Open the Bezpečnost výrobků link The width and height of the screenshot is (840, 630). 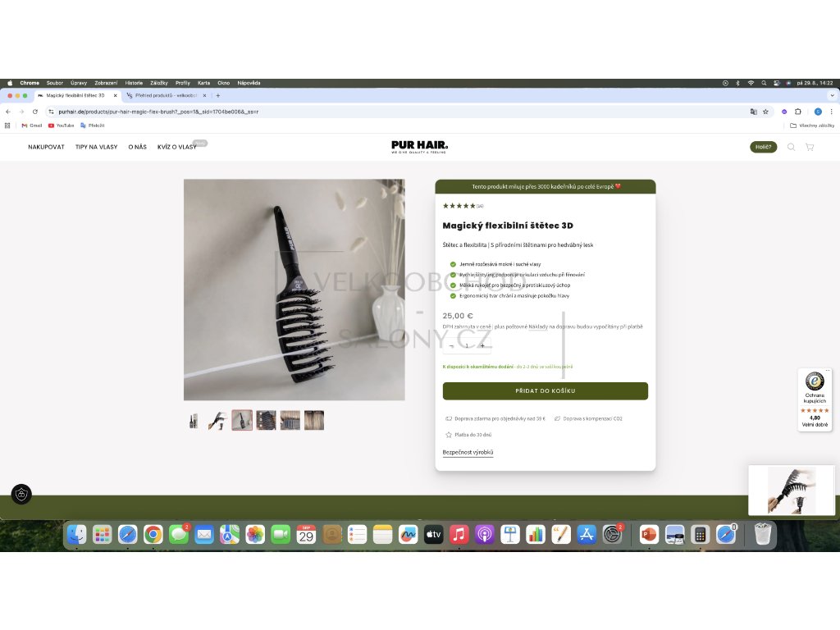click(468, 452)
